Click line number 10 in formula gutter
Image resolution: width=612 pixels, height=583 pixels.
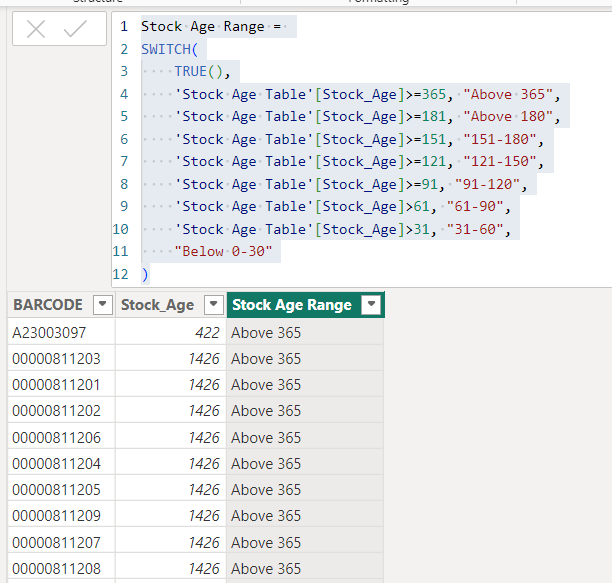tap(121, 229)
